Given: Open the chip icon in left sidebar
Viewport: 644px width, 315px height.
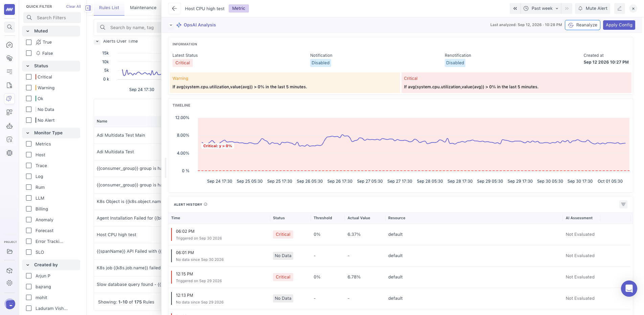Looking at the screenshot, I should coord(9,153).
